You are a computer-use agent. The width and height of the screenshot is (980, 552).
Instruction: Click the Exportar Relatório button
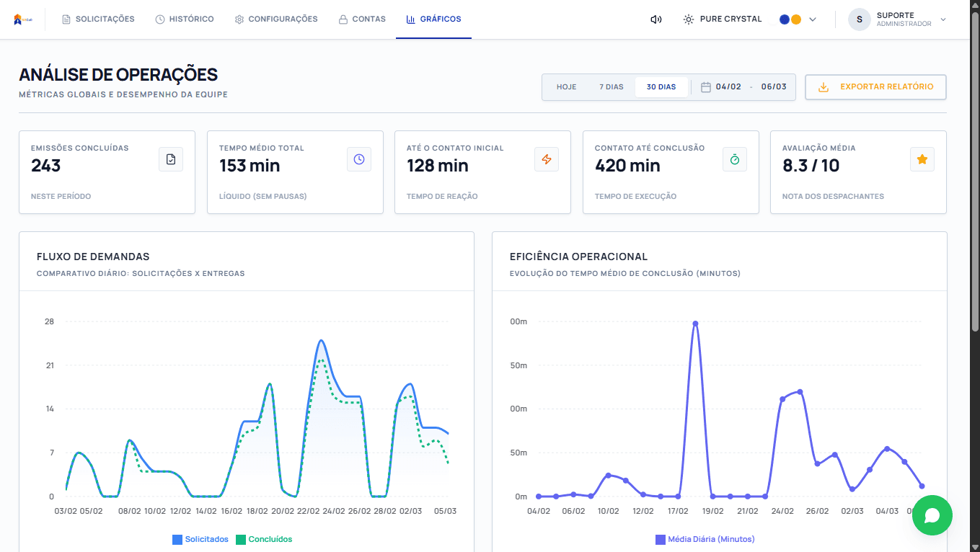tap(875, 87)
